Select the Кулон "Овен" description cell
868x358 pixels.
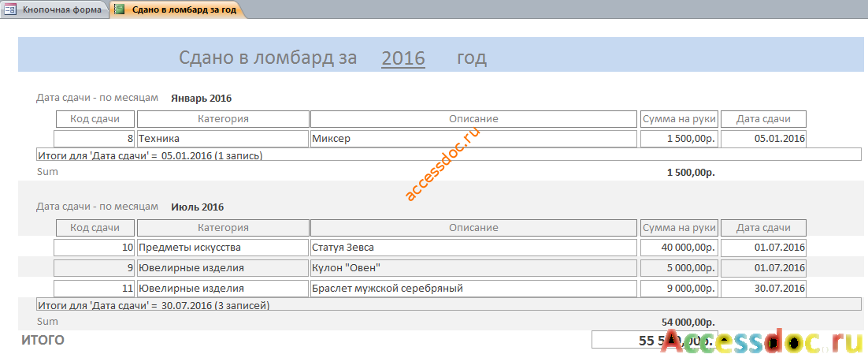(474, 267)
